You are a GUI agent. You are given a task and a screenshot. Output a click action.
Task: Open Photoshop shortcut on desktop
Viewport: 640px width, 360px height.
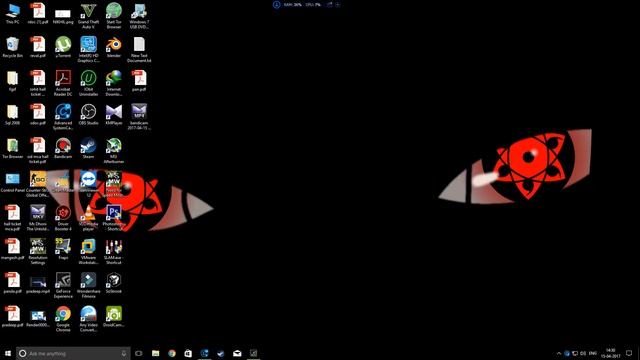coord(114,218)
